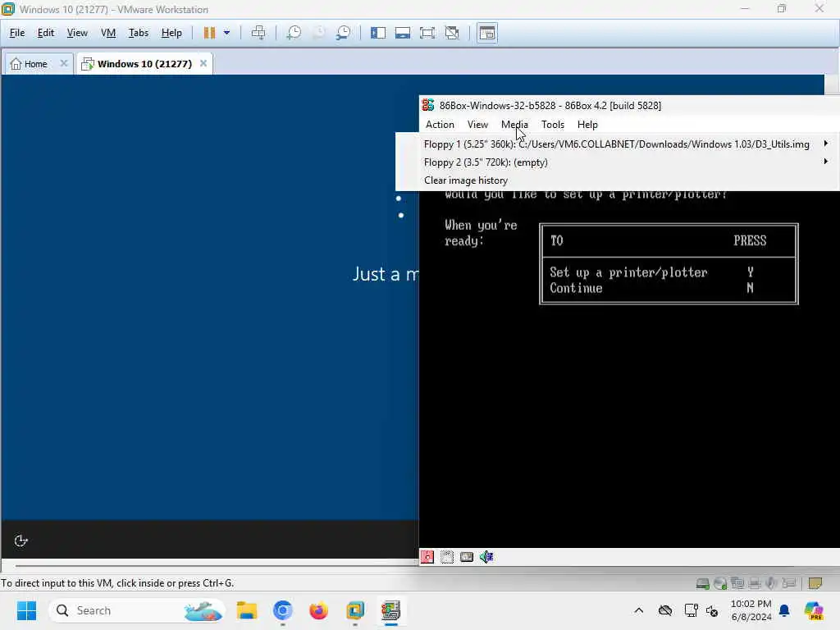Revert to the previous snapshot in VMware toolbar

319,33
